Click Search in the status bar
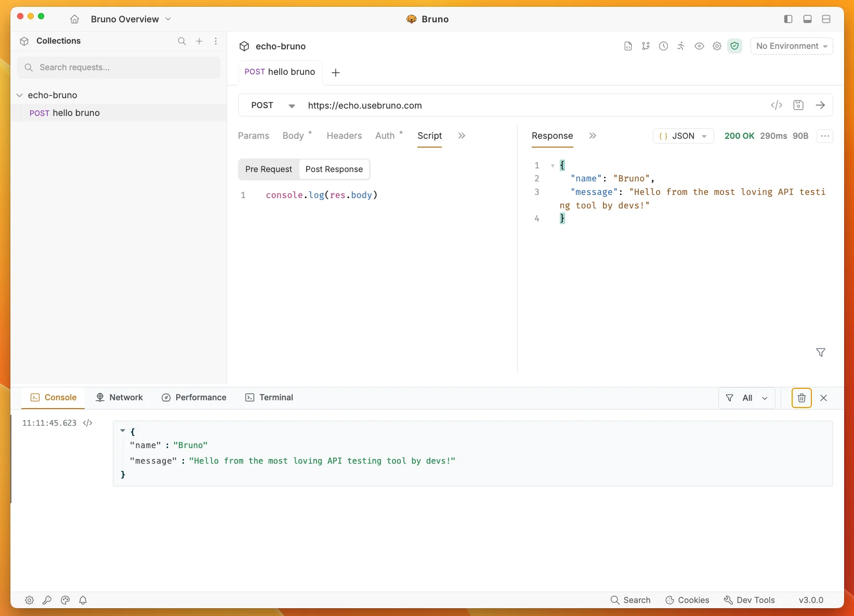Screen dimensions: 854x616 click(x=630, y=600)
